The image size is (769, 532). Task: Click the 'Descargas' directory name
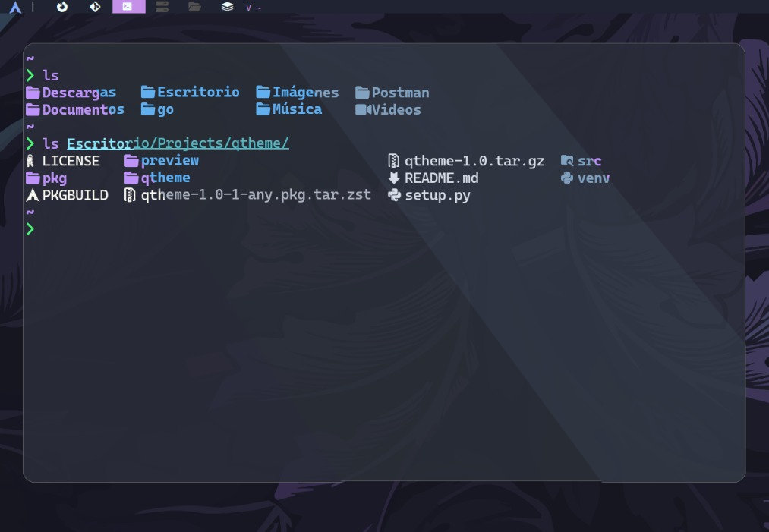coord(80,93)
